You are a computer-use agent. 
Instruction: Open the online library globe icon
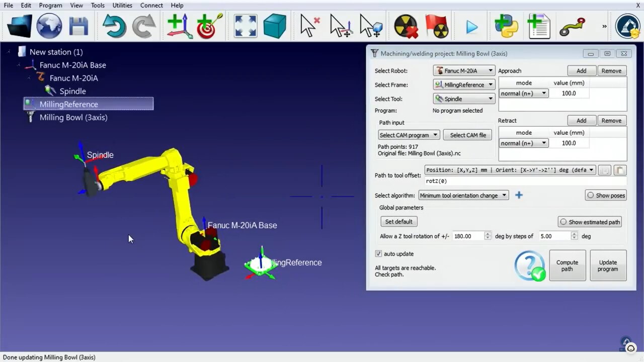click(49, 26)
